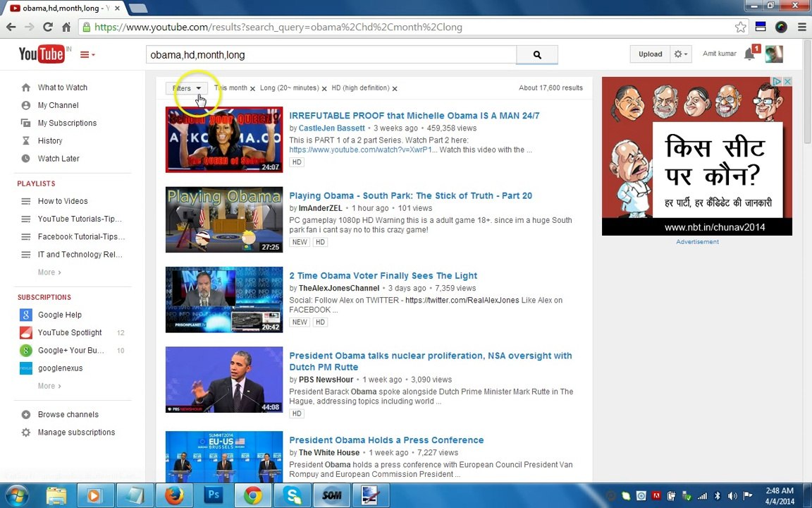812x508 pixels.
Task: Click Manage subscriptions
Action: (76, 433)
